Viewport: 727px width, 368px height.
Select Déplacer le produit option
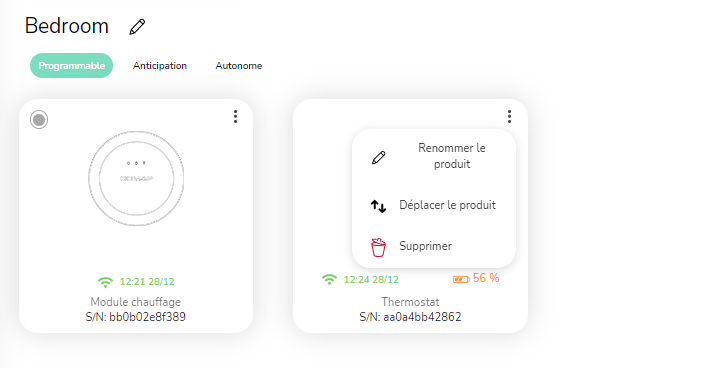click(x=434, y=205)
